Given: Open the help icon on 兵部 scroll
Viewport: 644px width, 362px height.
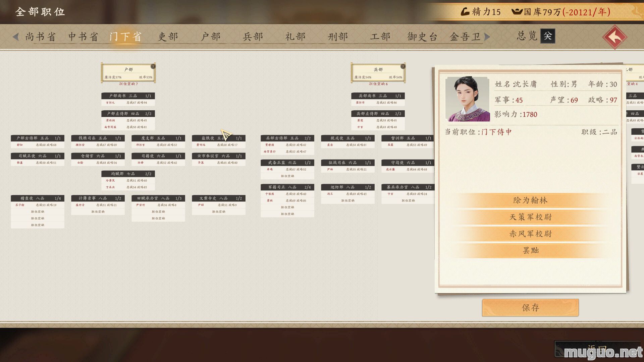Looking at the screenshot, I should tap(403, 66).
